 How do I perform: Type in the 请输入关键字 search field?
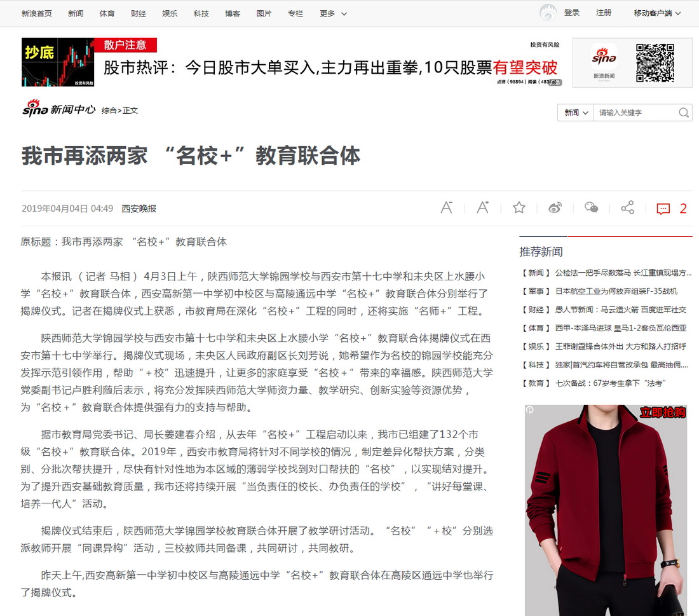pyautogui.click(x=635, y=113)
